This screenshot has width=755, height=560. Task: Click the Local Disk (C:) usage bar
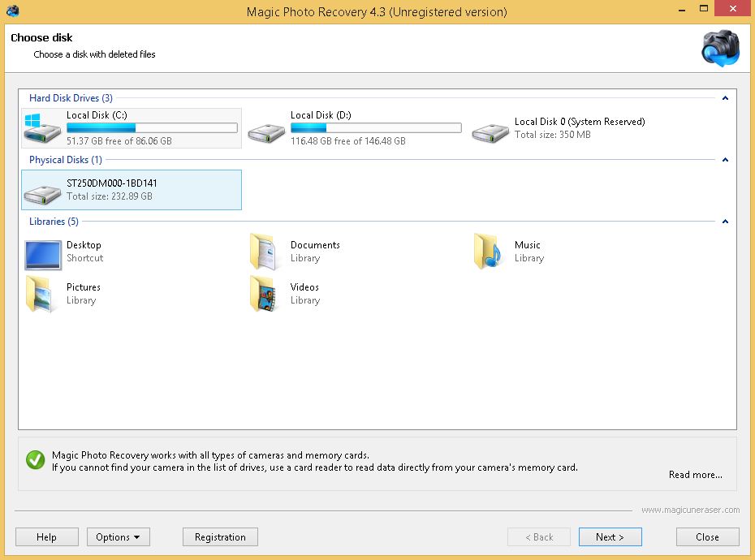click(x=152, y=127)
